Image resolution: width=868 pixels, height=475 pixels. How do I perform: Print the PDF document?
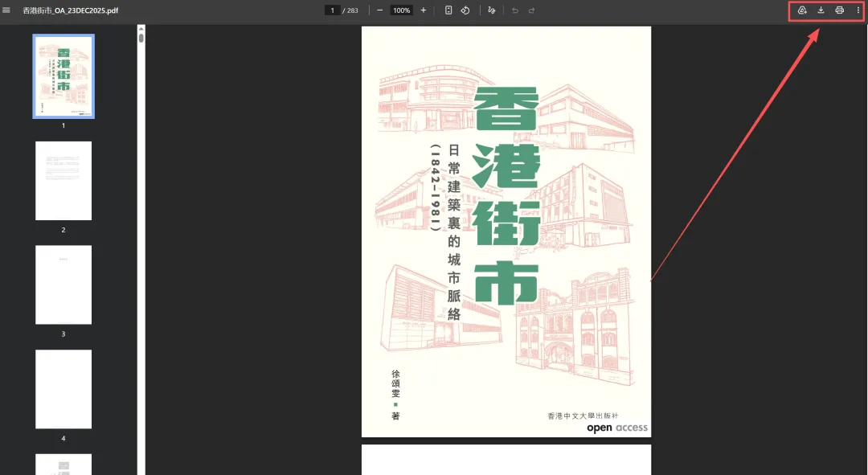pyautogui.click(x=840, y=10)
